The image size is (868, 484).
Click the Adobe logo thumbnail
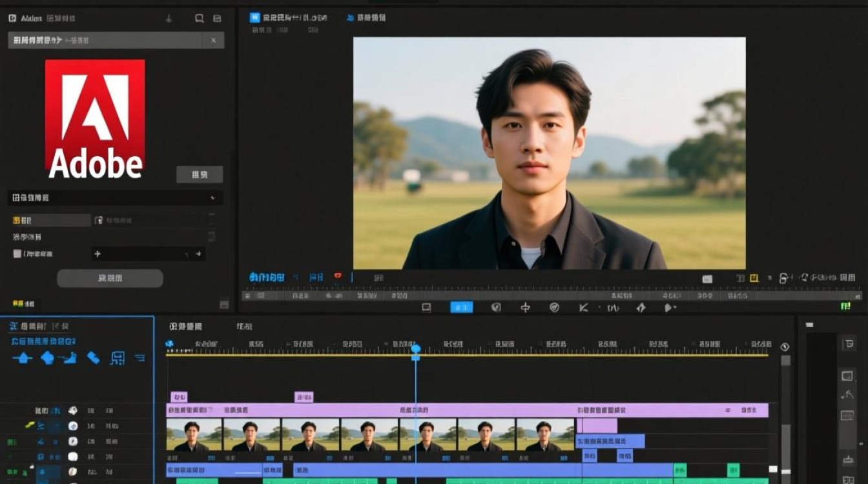pyautogui.click(x=95, y=119)
